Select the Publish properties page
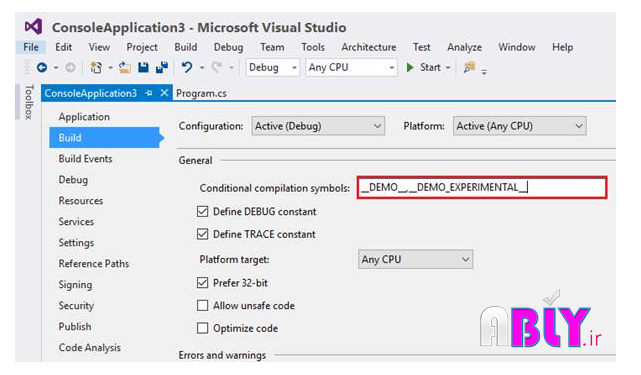The image size is (641, 375). (75, 327)
